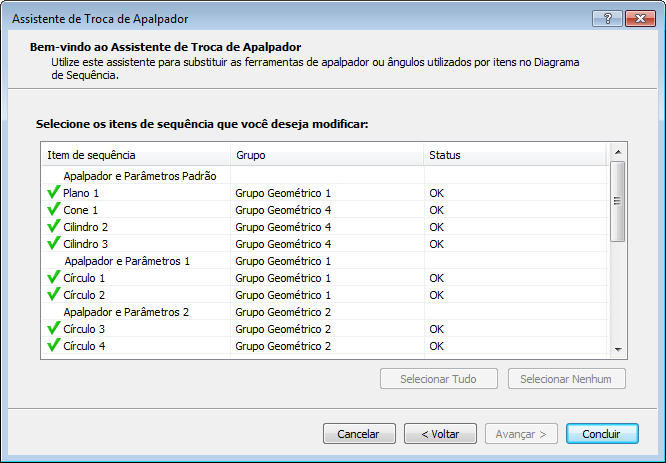Click the green checkmark beside Plano 1
Image resolution: width=666 pixels, height=463 pixels.
coord(54,192)
